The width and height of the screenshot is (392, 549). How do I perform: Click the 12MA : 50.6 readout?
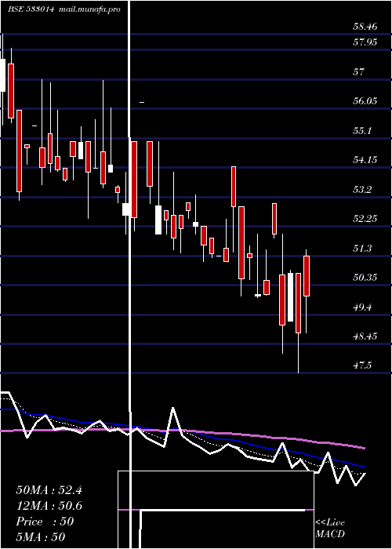pos(49,506)
